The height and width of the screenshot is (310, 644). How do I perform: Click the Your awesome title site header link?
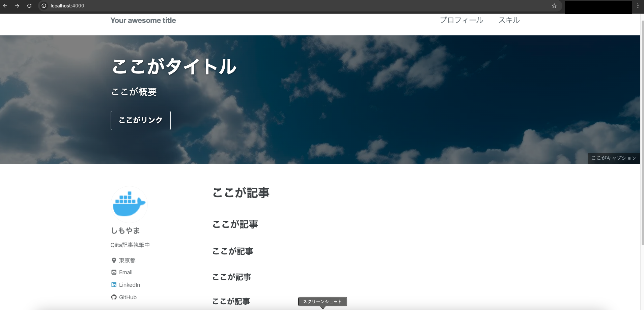click(143, 20)
